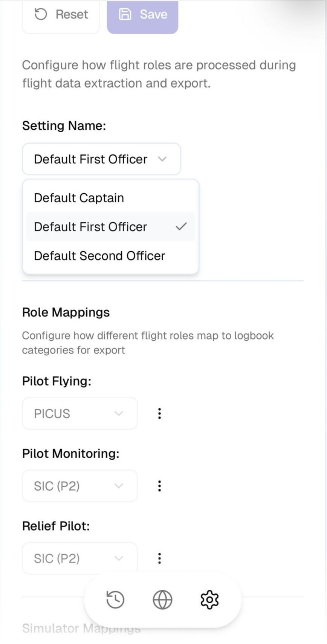Viewport: 327px width, 644px height.
Task: Click the globe icon in bottom bar
Action: 162,600
